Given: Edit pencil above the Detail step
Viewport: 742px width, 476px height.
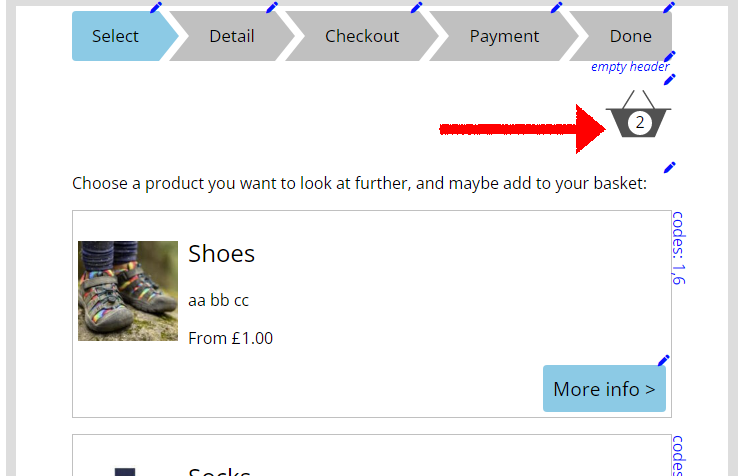Looking at the screenshot, I should pyautogui.click(x=272, y=8).
